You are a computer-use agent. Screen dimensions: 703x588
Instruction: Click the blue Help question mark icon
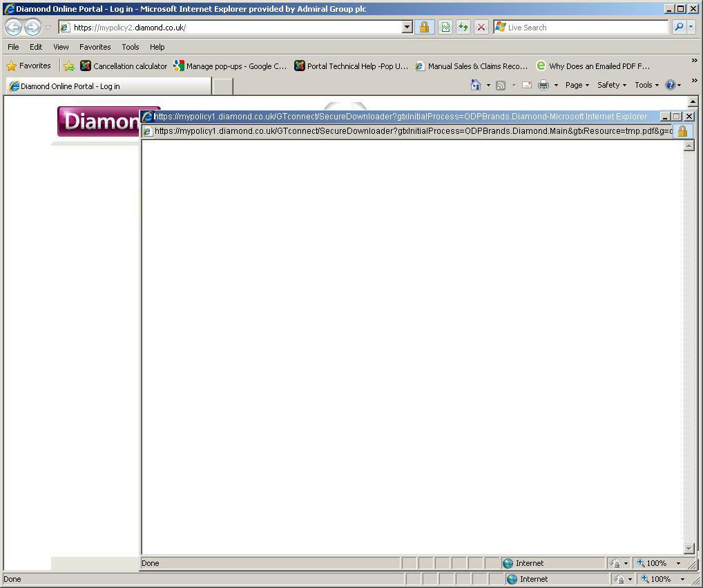click(x=671, y=85)
